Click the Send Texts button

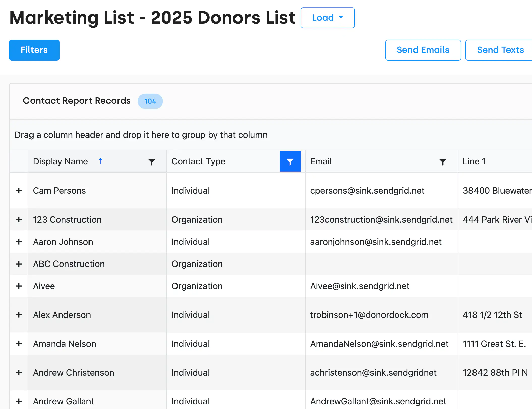pos(500,50)
